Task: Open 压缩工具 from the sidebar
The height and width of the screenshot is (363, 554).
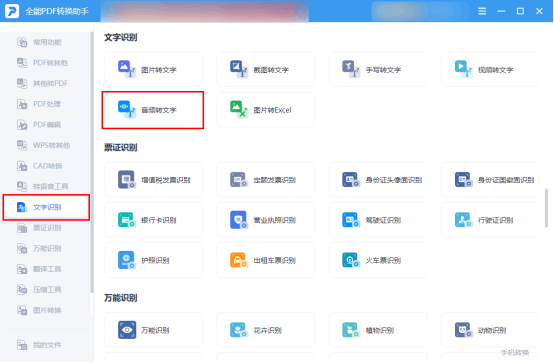Action: 46,290
